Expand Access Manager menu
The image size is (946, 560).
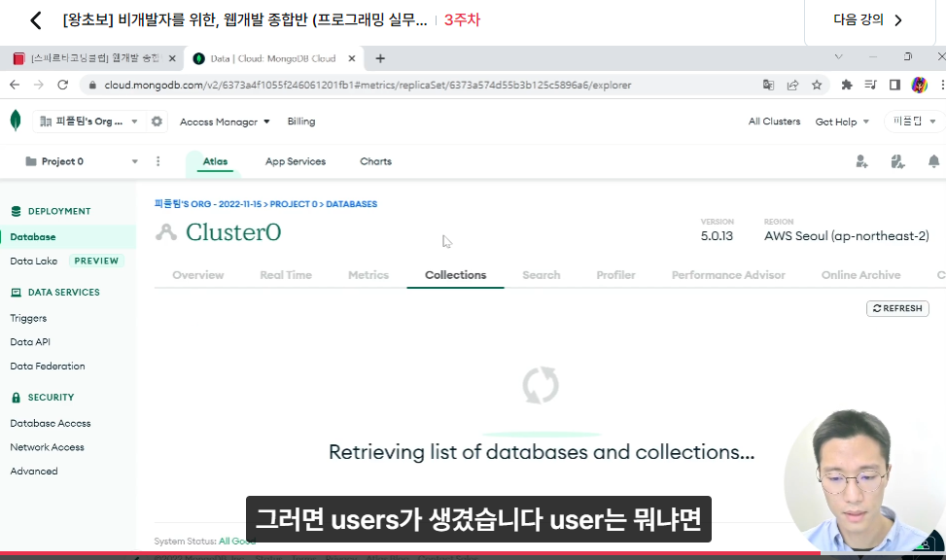point(225,122)
